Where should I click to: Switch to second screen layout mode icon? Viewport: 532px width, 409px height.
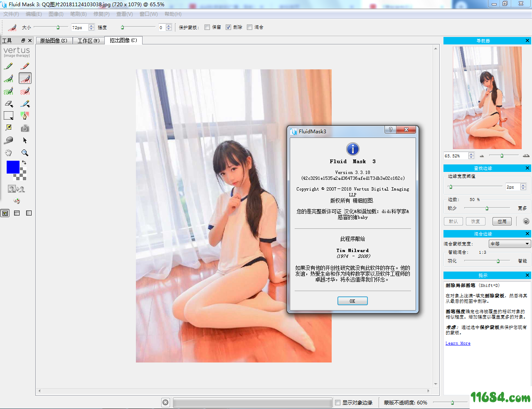tap(17, 213)
